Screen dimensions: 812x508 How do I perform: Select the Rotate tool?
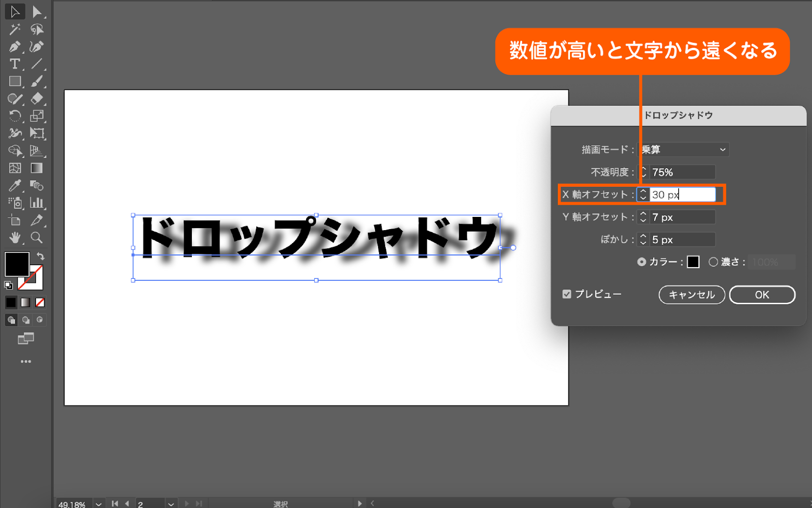point(15,116)
